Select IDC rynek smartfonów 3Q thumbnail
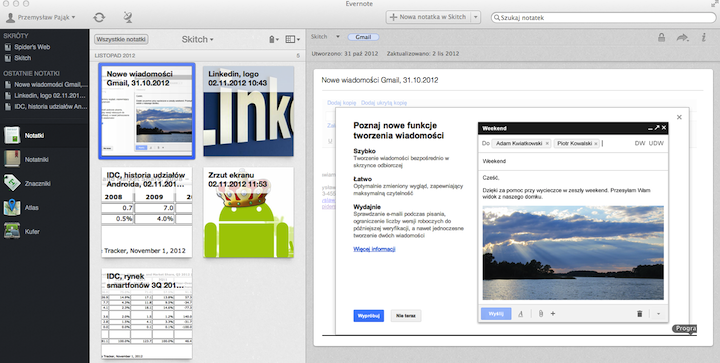 pyautogui.click(x=147, y=313)
